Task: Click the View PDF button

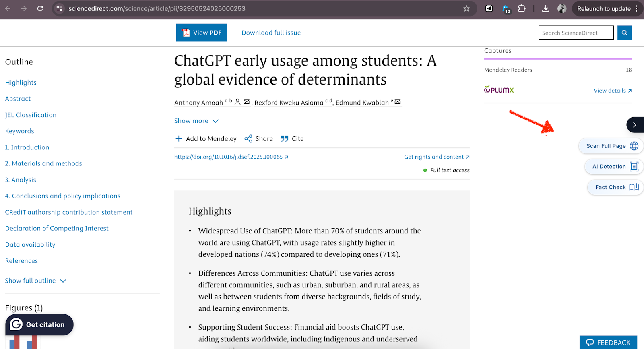Action: point(201,33)
